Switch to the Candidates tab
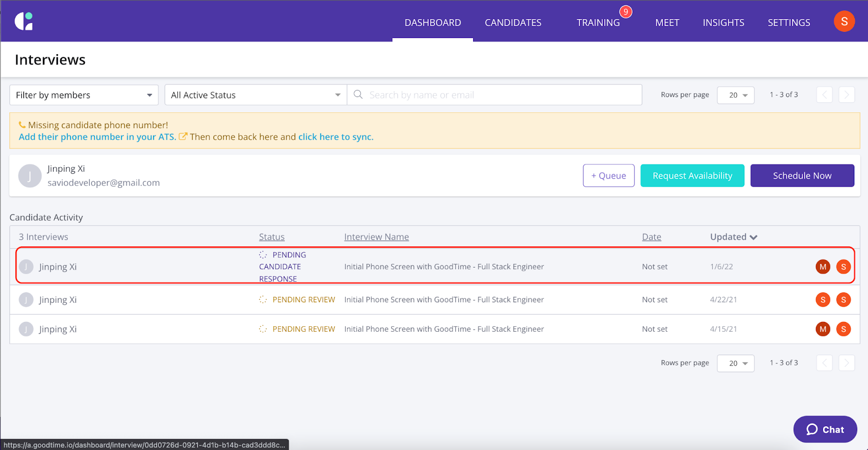The width and height of the screenshot is (868, 450). [513, 22]
